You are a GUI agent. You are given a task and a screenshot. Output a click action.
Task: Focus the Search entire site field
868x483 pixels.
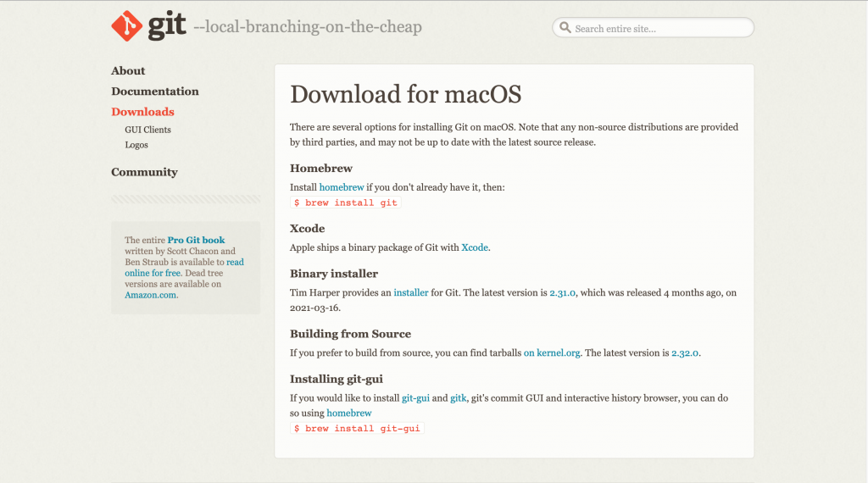(x=653, y=28)
